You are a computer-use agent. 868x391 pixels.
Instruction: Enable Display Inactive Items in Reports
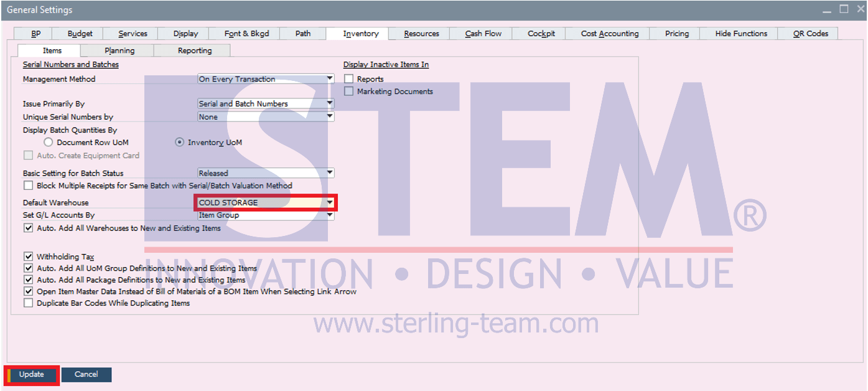tap(349, 79)
